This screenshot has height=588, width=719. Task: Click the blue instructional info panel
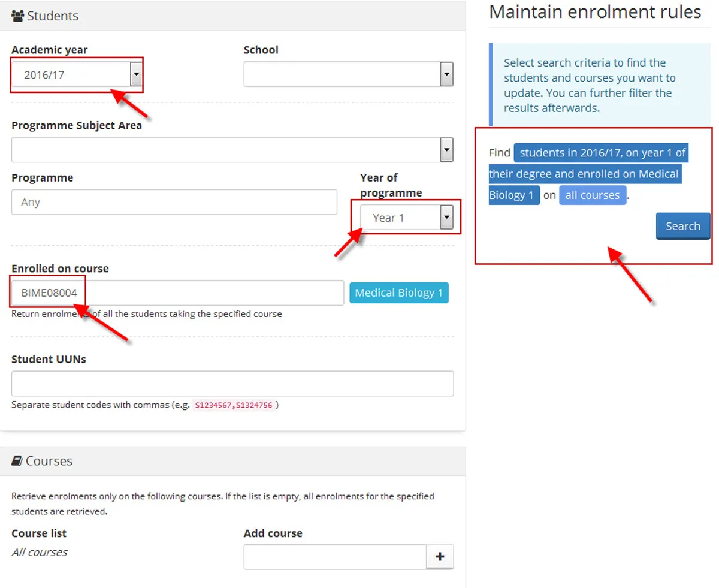(x=593, y=85)
